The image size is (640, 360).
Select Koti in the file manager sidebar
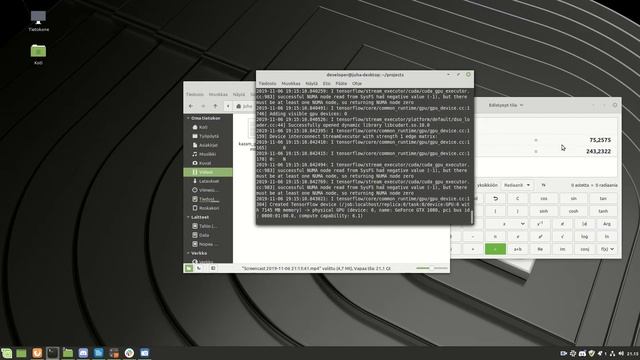click(x=208, y=127)
